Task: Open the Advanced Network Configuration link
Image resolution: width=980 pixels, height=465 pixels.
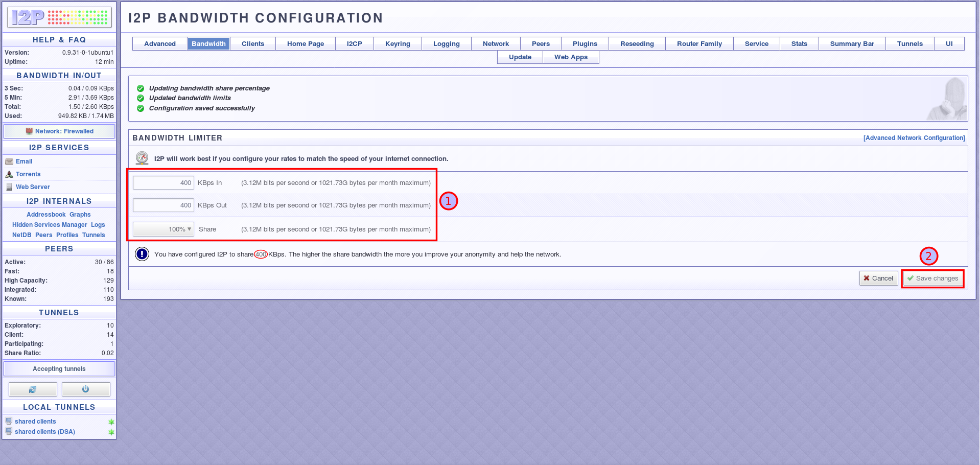Action: click(x=914, y=138)
